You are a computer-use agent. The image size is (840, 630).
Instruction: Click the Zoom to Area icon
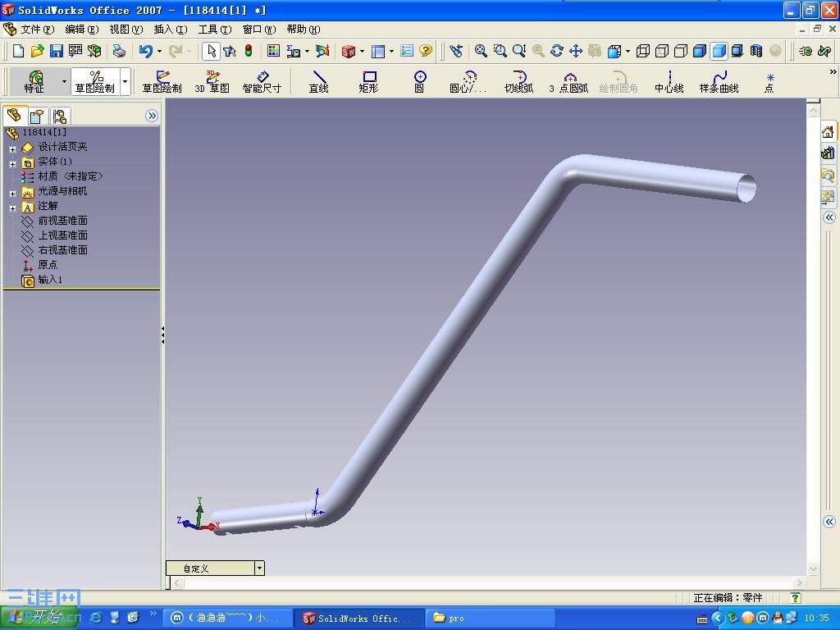(500, 51)
